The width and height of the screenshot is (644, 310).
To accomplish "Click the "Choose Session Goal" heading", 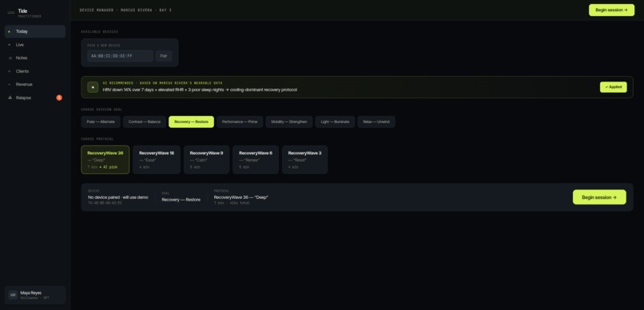I will click(x=101, y=109).
